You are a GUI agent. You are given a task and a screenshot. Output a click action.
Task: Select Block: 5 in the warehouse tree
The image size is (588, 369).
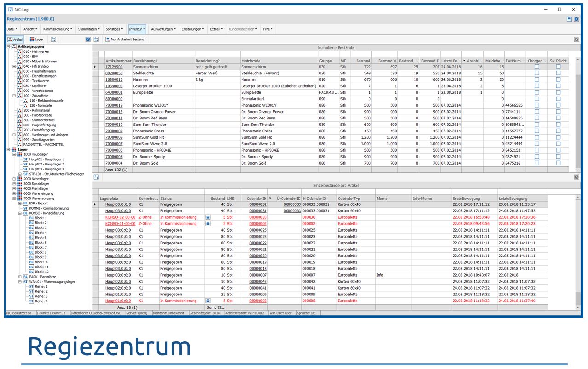pyautogui.click(x=40, y=238)
